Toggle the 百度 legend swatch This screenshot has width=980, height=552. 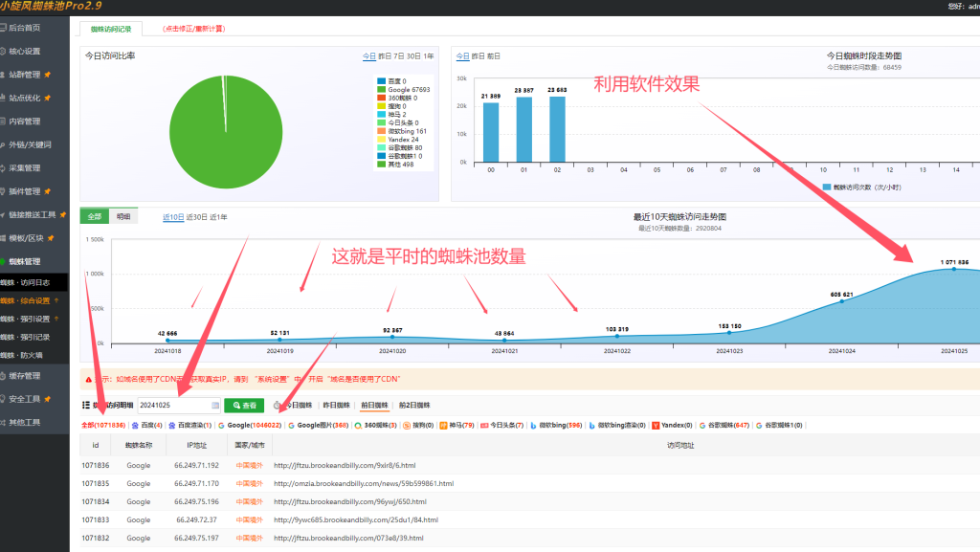tap(381, 81)
